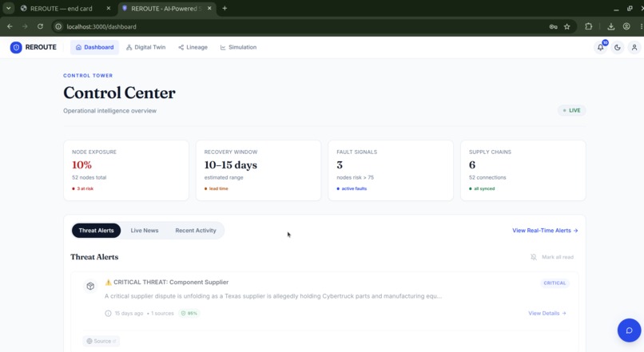
Task: Open the notifications bell icon
Action: click(x=601, y=48)
